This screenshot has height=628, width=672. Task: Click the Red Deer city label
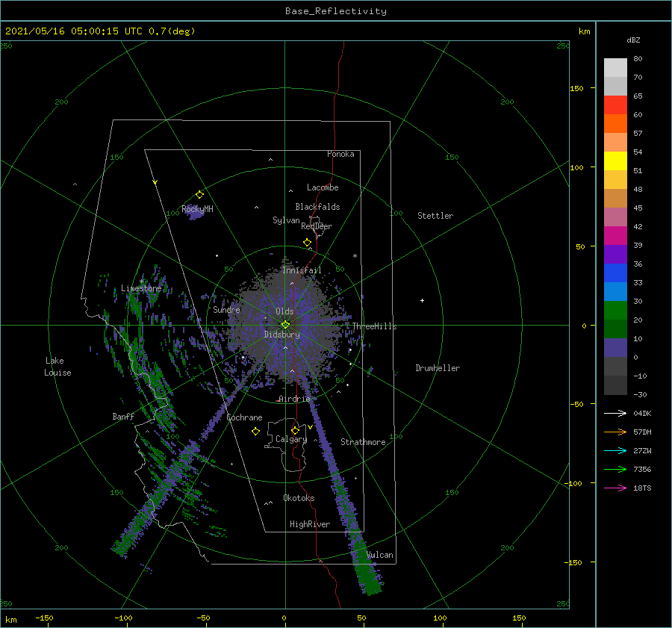317,226
